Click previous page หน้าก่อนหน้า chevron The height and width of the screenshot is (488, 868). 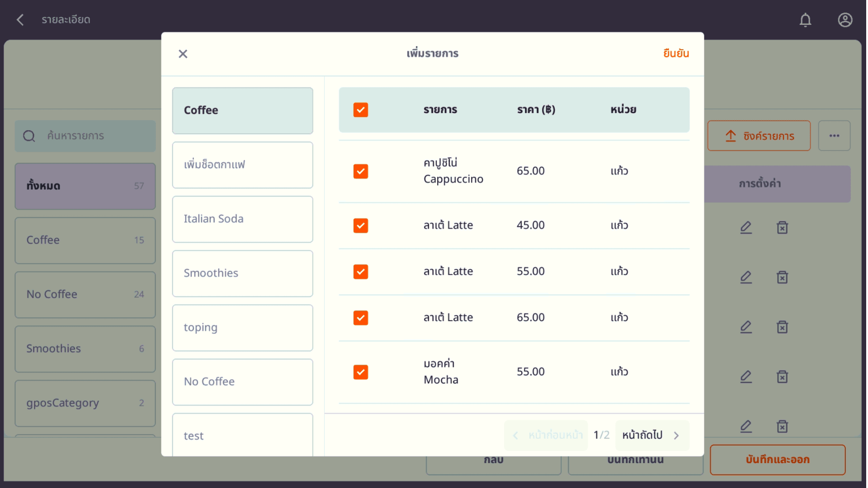pos(515,435)
